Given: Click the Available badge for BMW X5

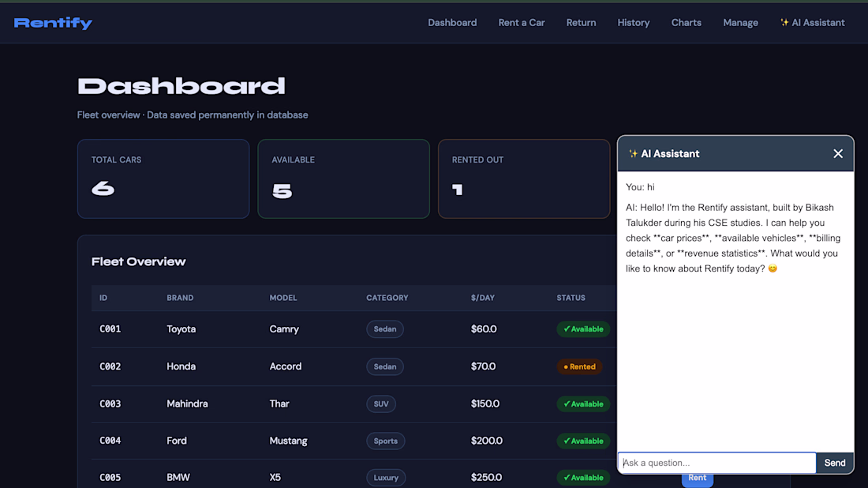Looking at the screenshot, I should [x=583, y=478].
